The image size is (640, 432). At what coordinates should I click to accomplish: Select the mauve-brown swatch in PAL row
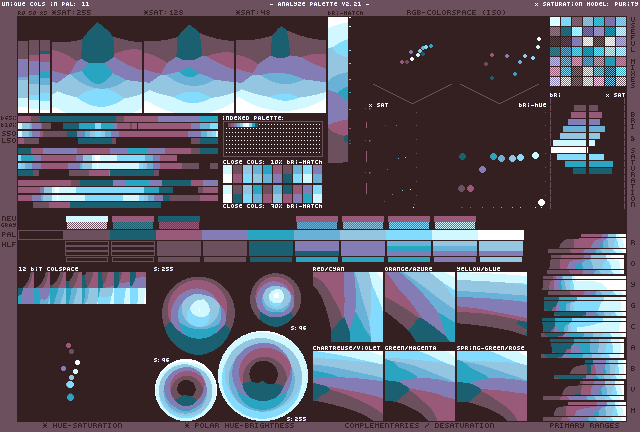[87, 235]
